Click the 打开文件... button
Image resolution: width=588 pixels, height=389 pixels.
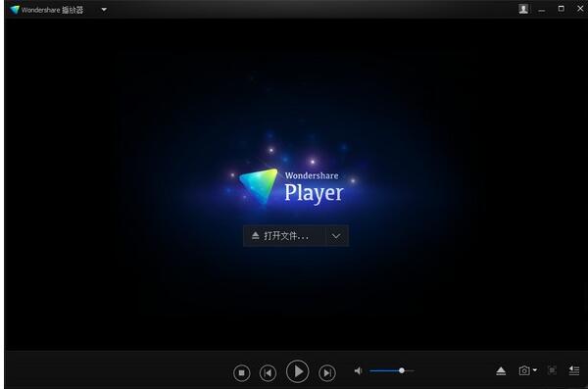pyautogui.click(x=284, y=236)
